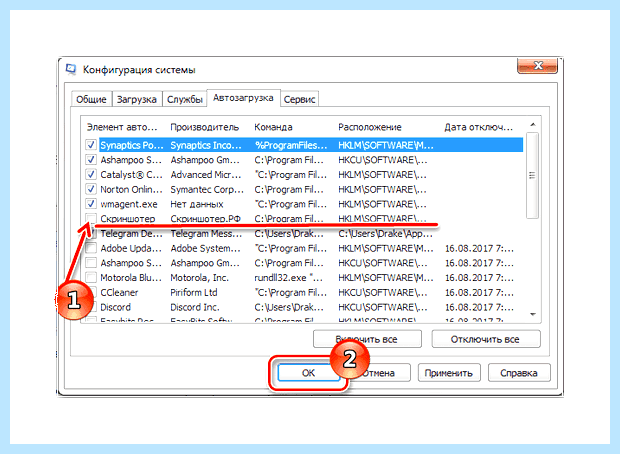This screenshot has width=620, height=454.
Task: Click the list scrollbar down arrow
Action: pyautogui.click(x=533, y=314)
